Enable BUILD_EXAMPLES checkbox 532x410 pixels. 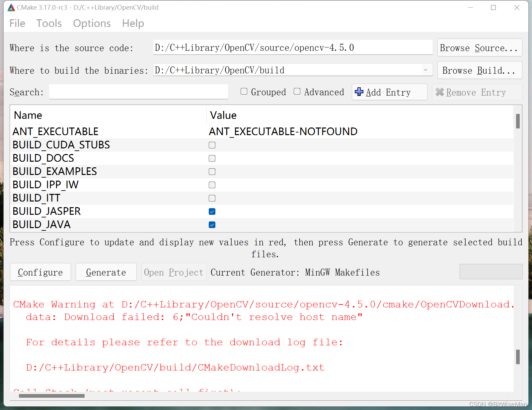click(212, 172)
